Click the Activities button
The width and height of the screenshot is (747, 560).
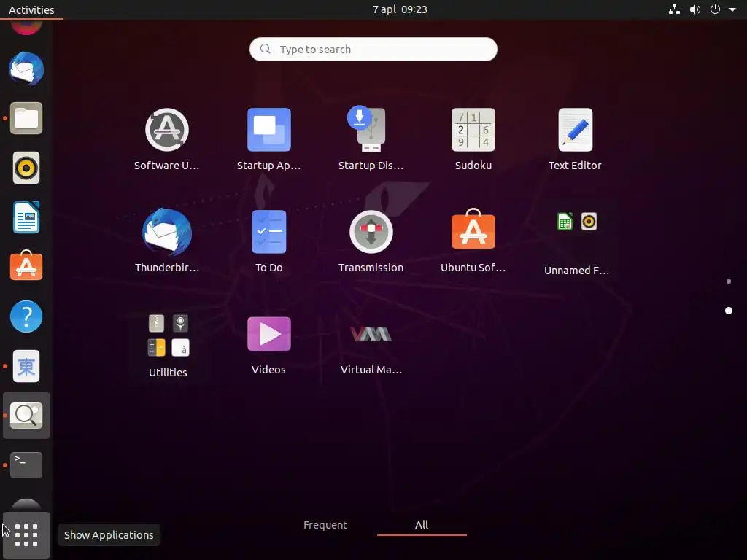coord(31,9)
